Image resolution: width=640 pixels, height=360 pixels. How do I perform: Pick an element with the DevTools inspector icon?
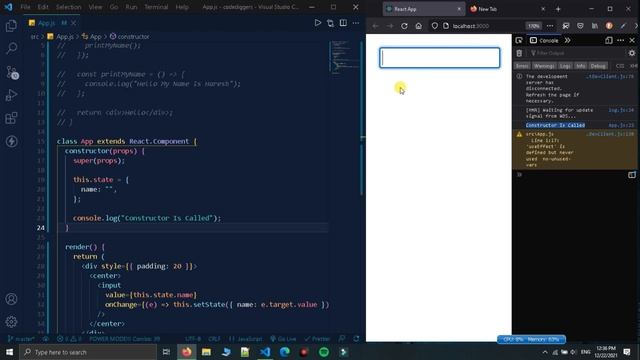(519, 40)
